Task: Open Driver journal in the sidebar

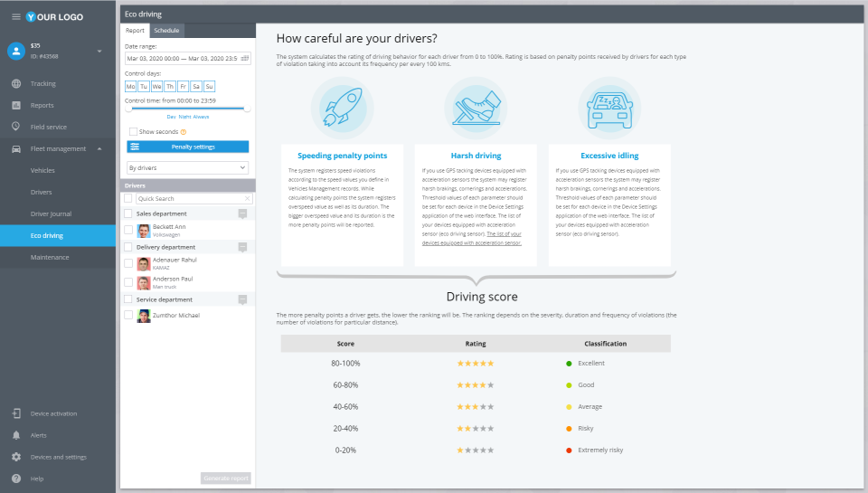Action: 51,213
